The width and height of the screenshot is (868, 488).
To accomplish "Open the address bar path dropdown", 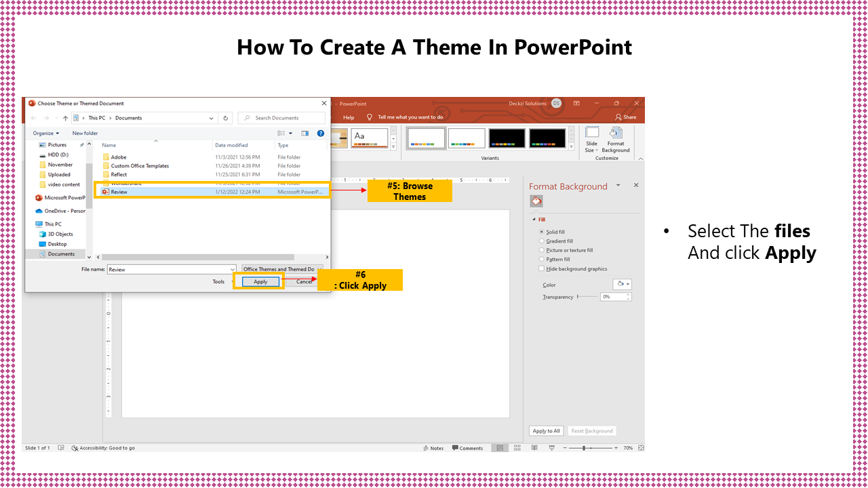I will click(x=212, y=118).
